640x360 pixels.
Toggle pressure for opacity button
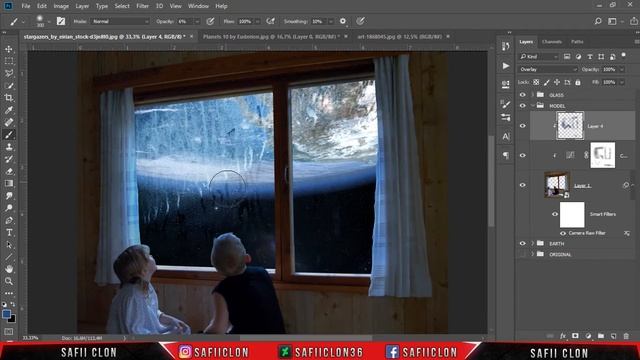pos(210,21)
